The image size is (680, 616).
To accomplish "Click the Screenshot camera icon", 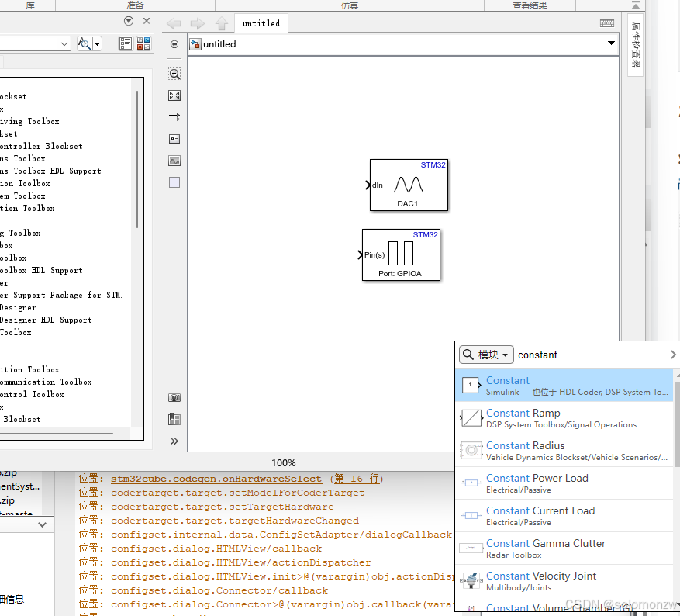I will click(174, 397).
